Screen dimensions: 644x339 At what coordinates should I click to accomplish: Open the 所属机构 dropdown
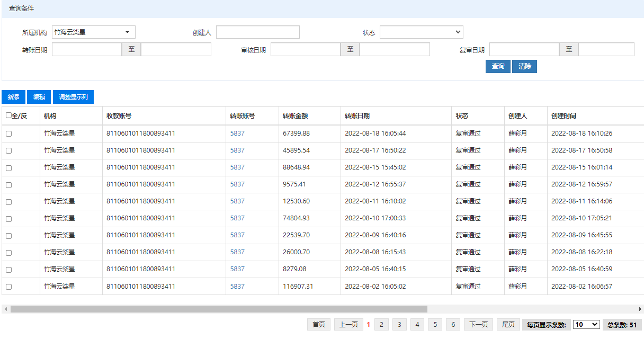(x=94, y=32)
